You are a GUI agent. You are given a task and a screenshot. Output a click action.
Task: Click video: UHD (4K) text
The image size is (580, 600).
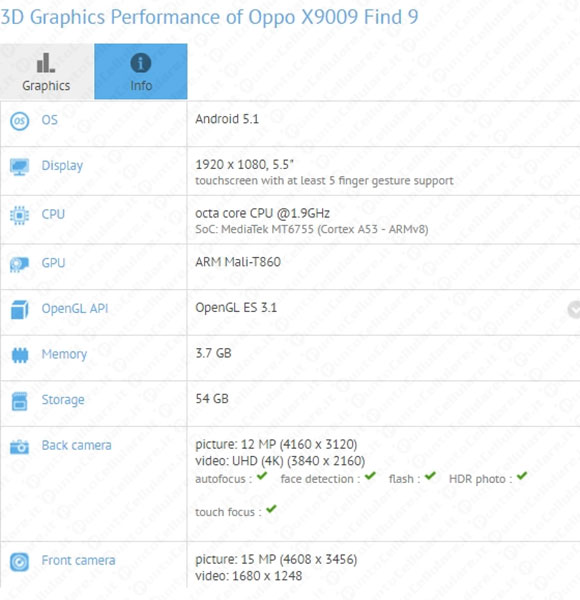[x=280, y=461]
